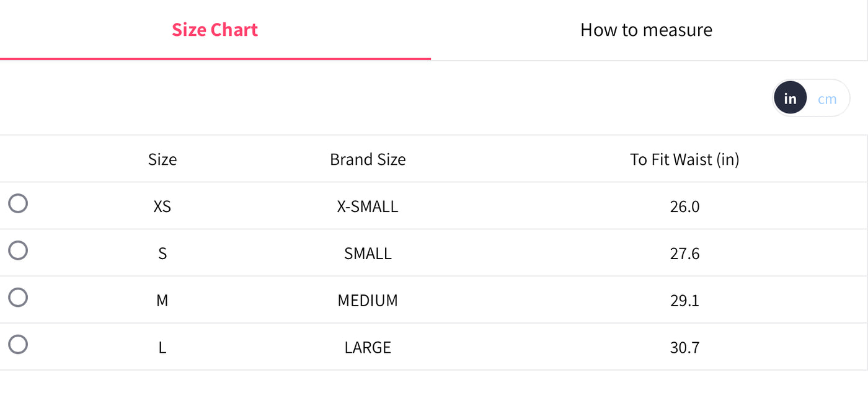Click the To Fit Waist (in) header
This screenshot has height=411, width=868.
point(684,159)
